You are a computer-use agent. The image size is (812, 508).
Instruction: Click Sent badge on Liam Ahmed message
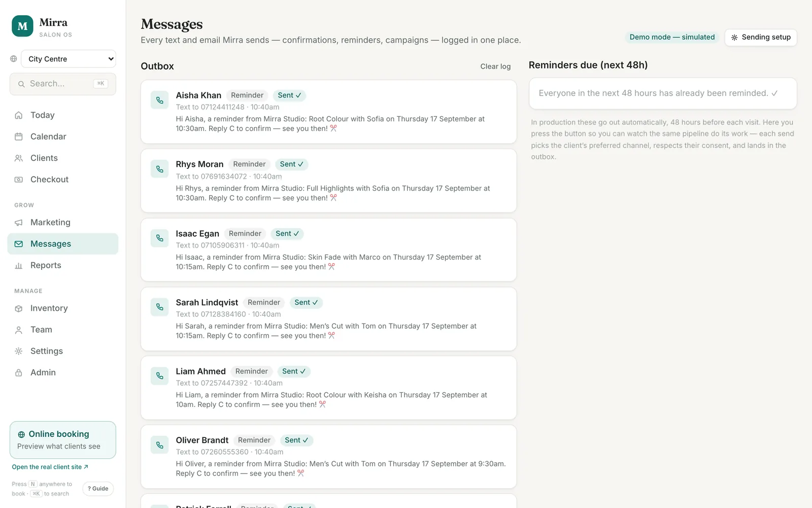tap(294, 371)
